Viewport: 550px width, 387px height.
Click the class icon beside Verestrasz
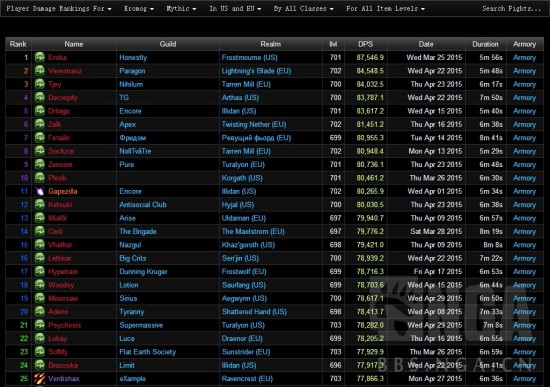point(40,71)
